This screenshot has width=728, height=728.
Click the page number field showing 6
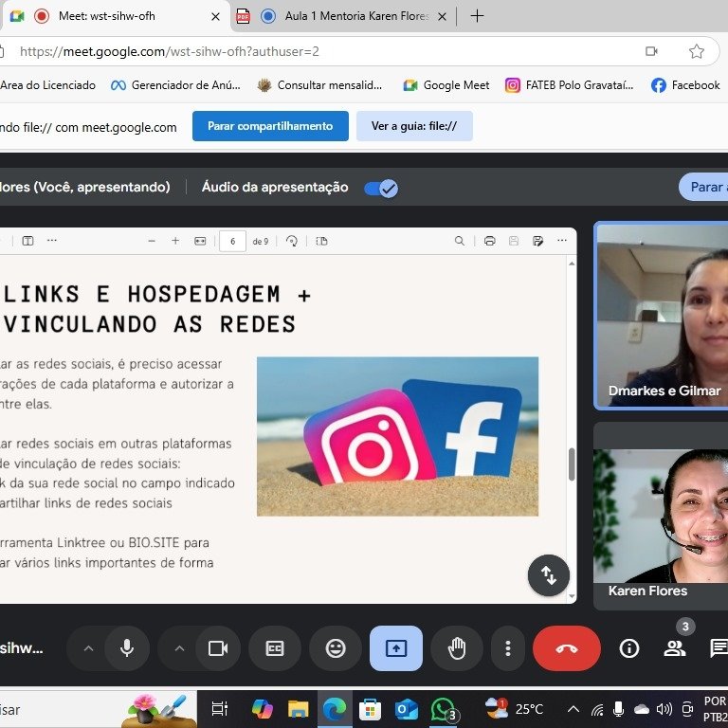point(232,241)
